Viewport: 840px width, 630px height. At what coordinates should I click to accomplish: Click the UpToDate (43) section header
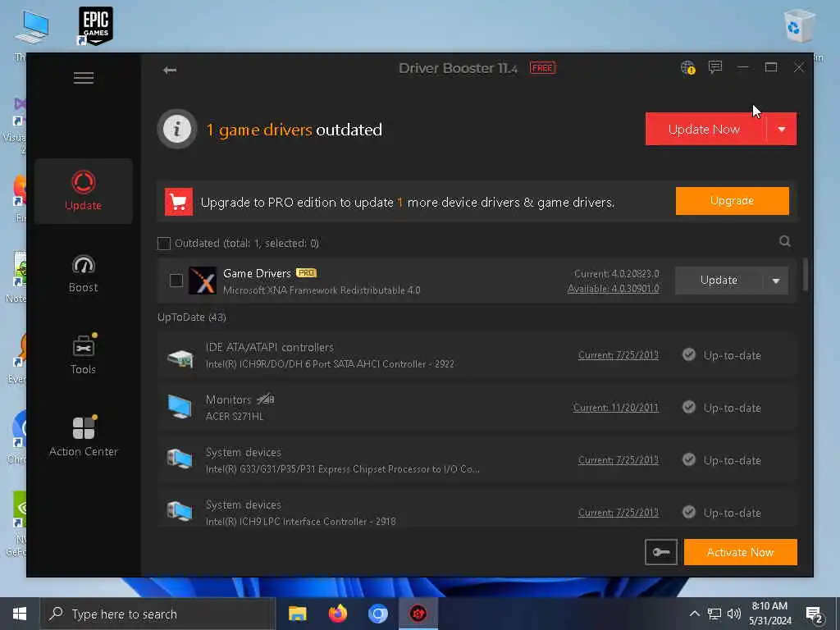pos(192,317)
